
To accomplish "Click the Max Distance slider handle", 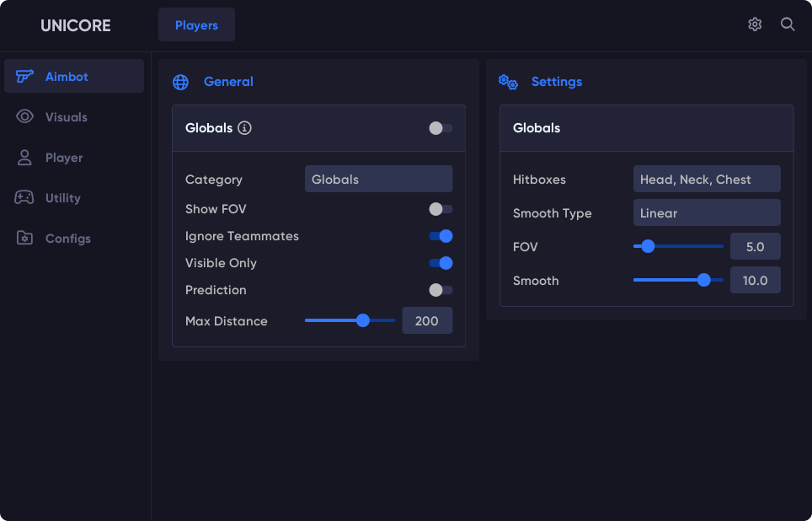I will [363, 320].
